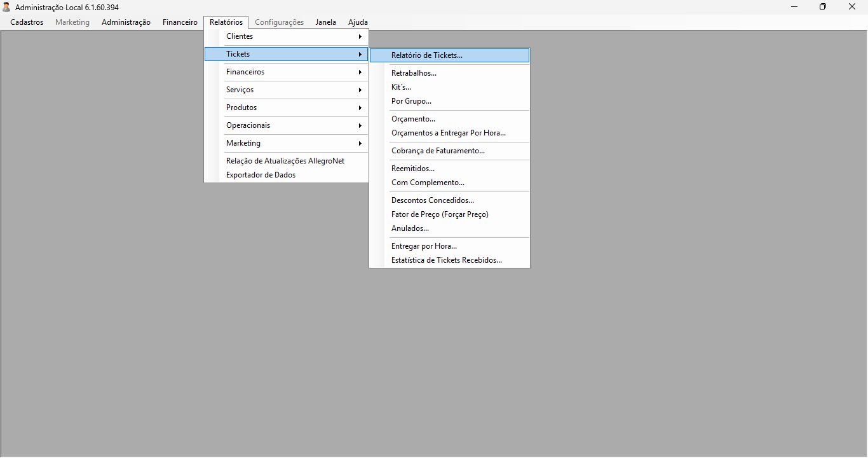Open the Kit's report
The image size is (868, 458).
(x=449, y=87)
